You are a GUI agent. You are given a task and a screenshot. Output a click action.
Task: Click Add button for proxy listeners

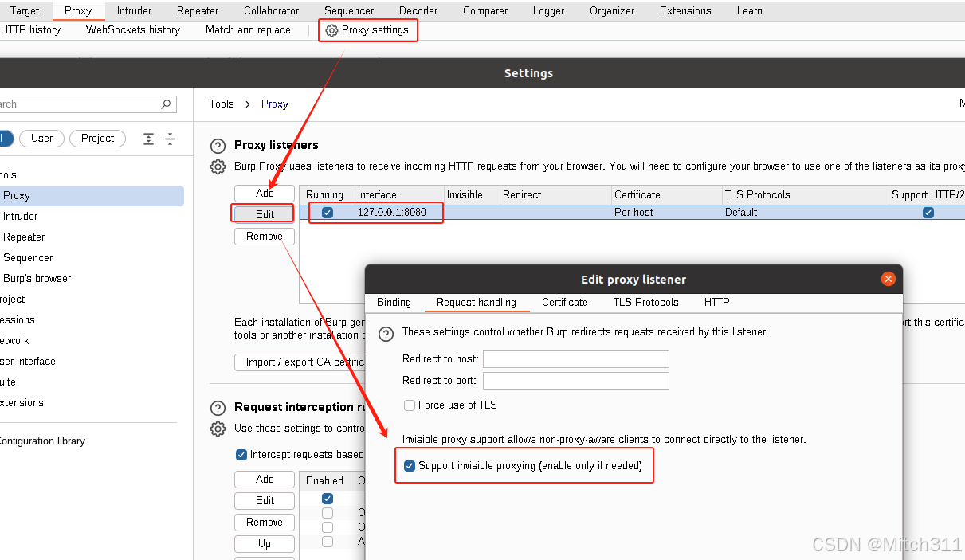265,194
